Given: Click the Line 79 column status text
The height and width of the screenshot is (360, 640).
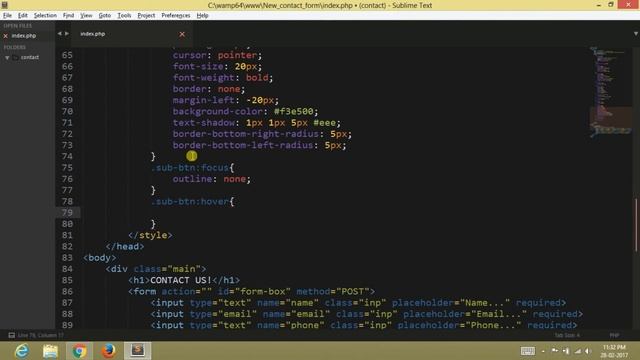Looking at the screenshot, I should pos(40,335).
